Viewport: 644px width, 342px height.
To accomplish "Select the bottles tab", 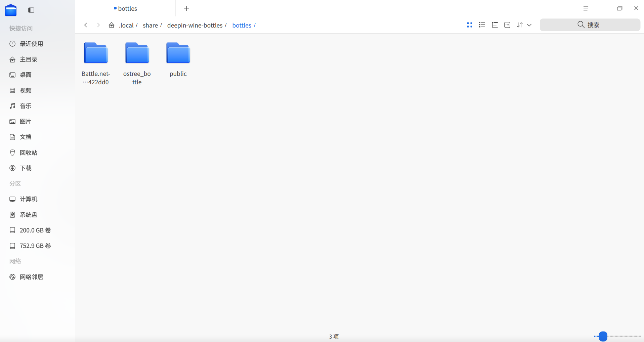I will (x=125, y=8).
